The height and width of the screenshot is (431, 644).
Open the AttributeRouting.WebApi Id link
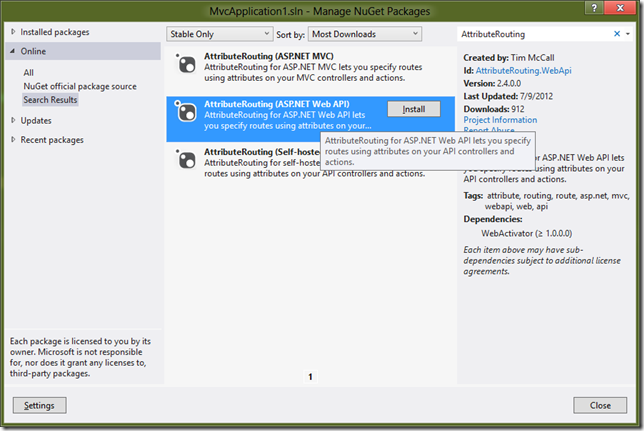(x=523, y=71)
